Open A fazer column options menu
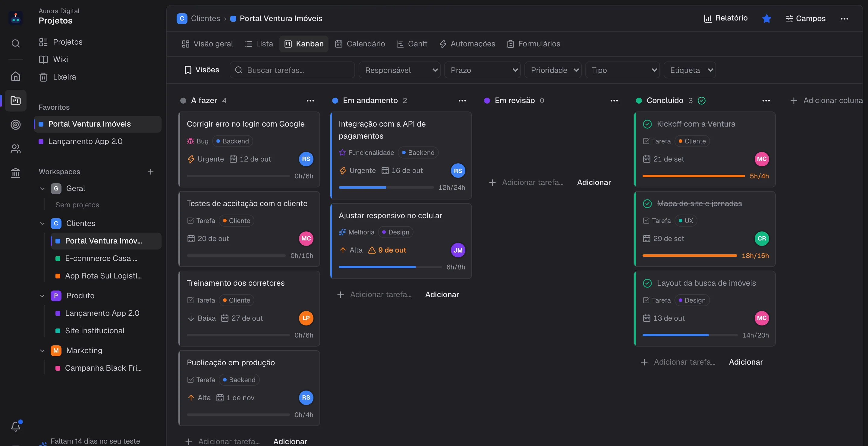The image size is (868, 446). [x=310, y=100]
